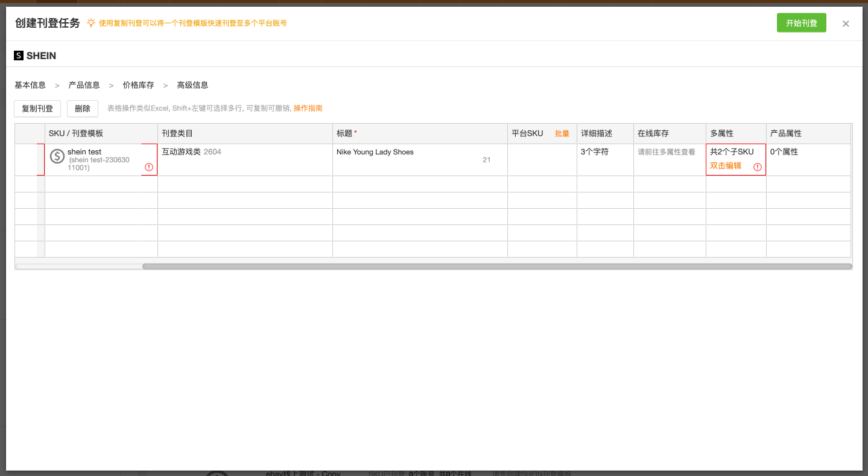Click the SHEIN logo icon
The width and height of the screenshot is (868, 476).
19,56
